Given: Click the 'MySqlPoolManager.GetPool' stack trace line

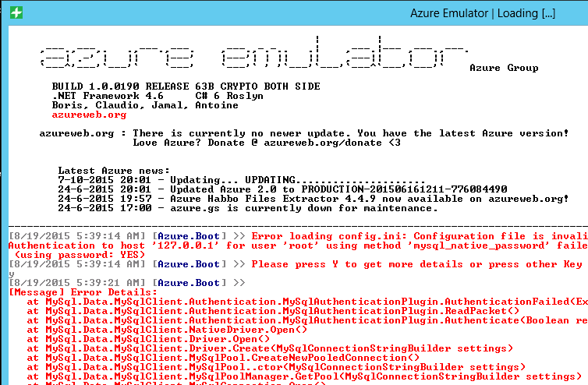Looking at the screenshot, I should (x=304, y=376).
